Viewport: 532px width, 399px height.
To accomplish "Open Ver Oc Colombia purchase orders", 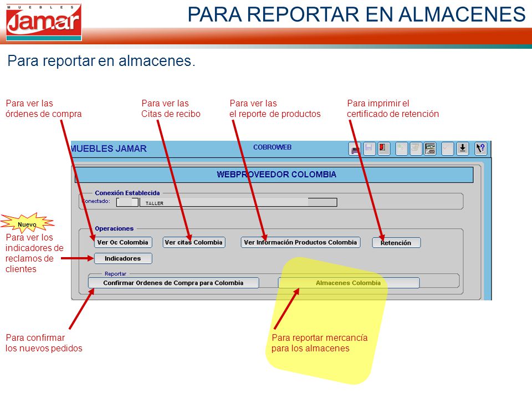I will (123, 242).
